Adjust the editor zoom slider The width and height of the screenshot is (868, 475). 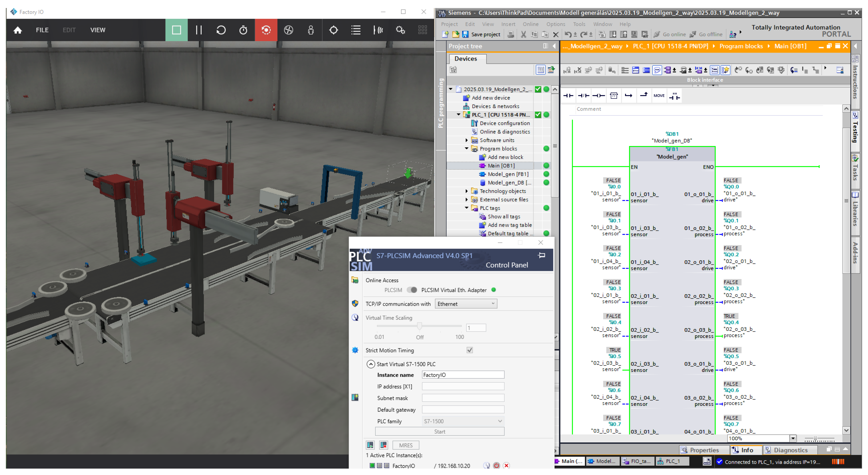coord(815,439)
